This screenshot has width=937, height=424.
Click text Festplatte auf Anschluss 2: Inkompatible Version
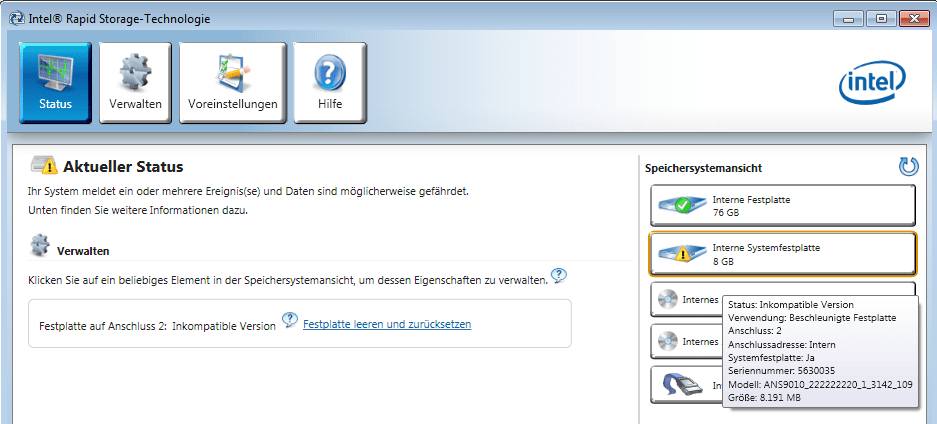[157, 327]
